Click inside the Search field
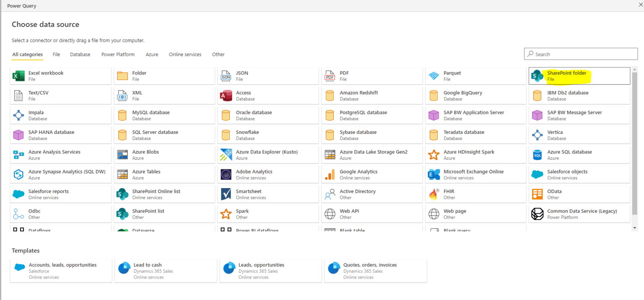Image resolution: width=644 pixels, height=300 pixels. (x=580, y=54)
